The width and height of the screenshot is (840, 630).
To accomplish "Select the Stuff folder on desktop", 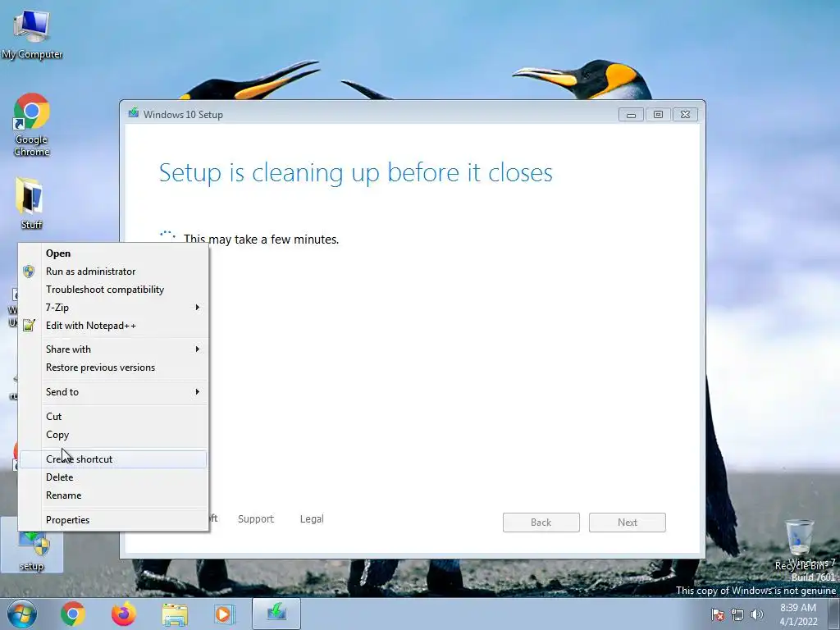I will 30,203.
